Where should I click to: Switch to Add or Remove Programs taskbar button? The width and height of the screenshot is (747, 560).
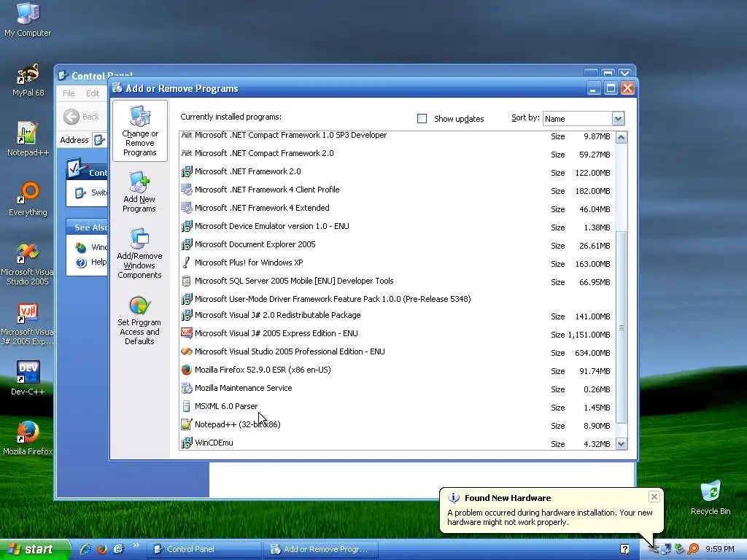click(x=321, y=549)
